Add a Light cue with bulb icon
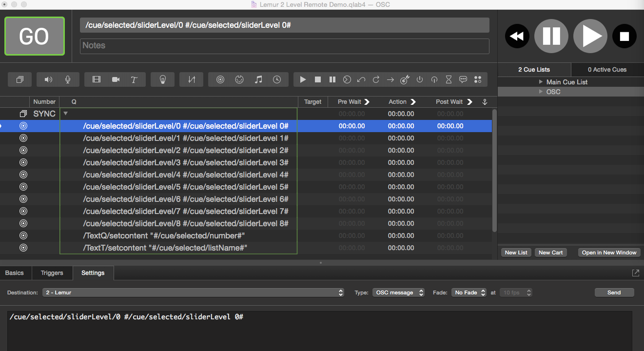 coord(163,79)
